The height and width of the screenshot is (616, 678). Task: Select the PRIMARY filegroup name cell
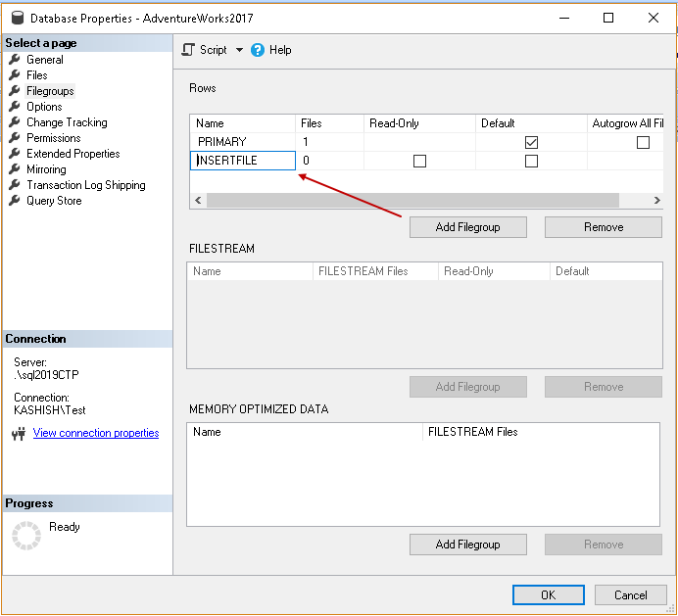click(x=243, y=142)
